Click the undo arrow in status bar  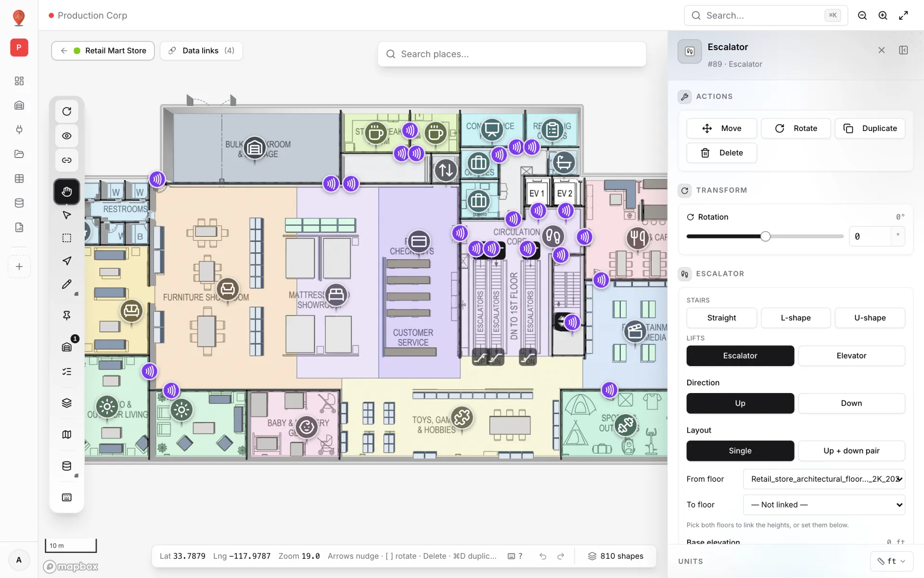(543, 556)
